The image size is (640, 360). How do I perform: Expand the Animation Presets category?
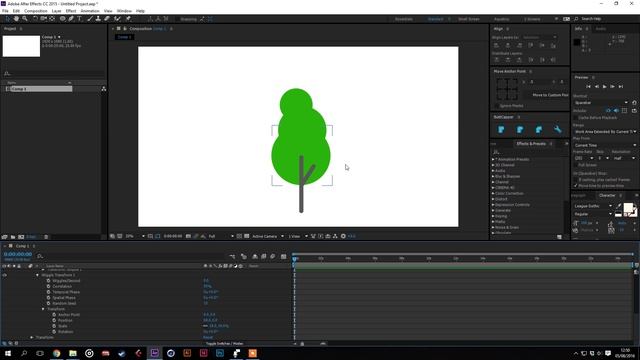(x=493, y=159)
